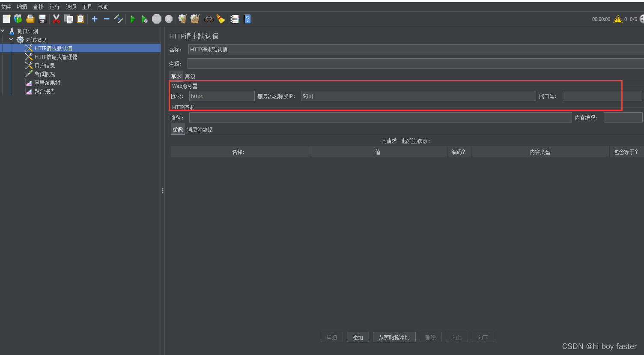Click the 值 column header
The image size is (644, 355).
point(378,152)
